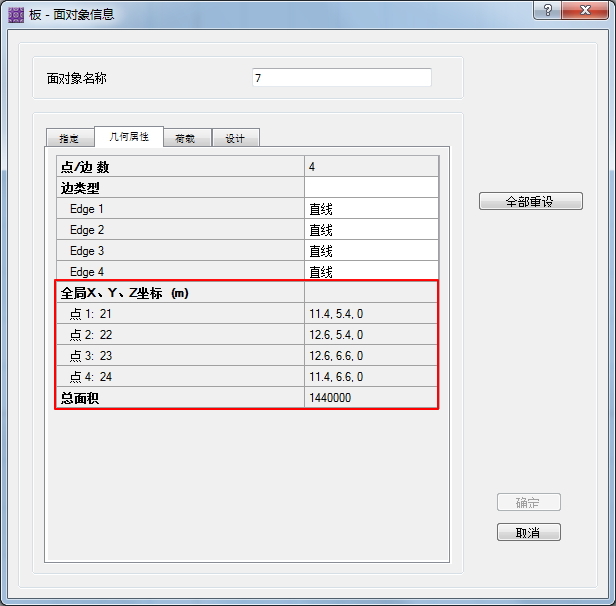Open the 荷载 tab
This screenshot has height=606, width=616.
[185, 138]
